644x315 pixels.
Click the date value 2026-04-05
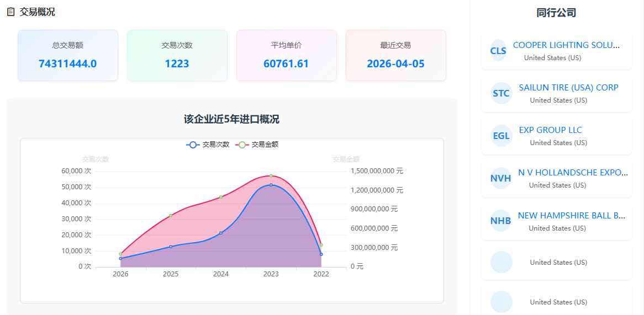395,63
